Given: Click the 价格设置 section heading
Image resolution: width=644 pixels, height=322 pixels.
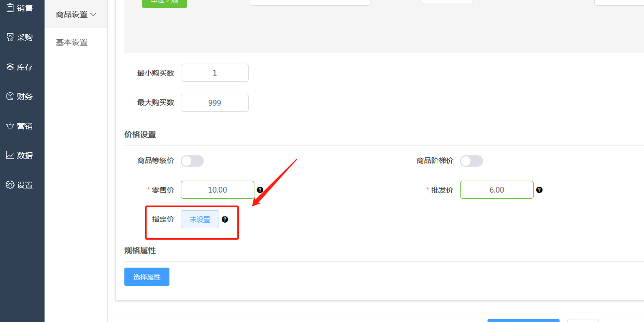Looking at the screenshot, I should coord(140,135).
